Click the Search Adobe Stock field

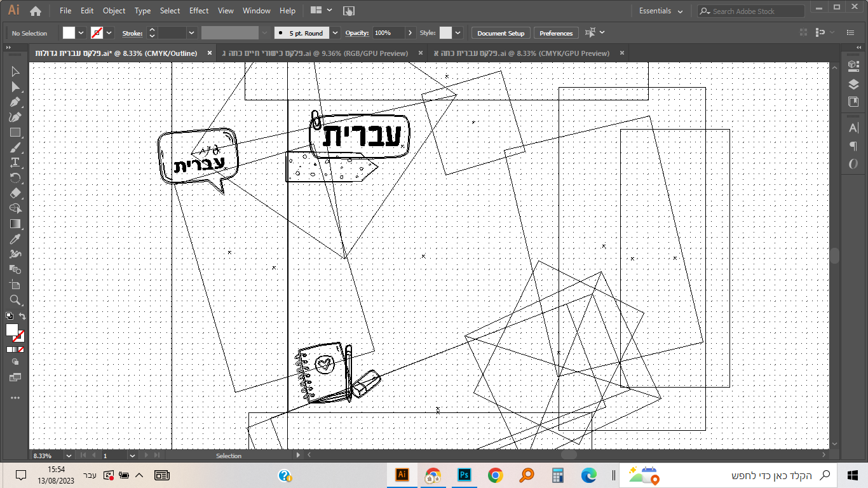(751, 11)
